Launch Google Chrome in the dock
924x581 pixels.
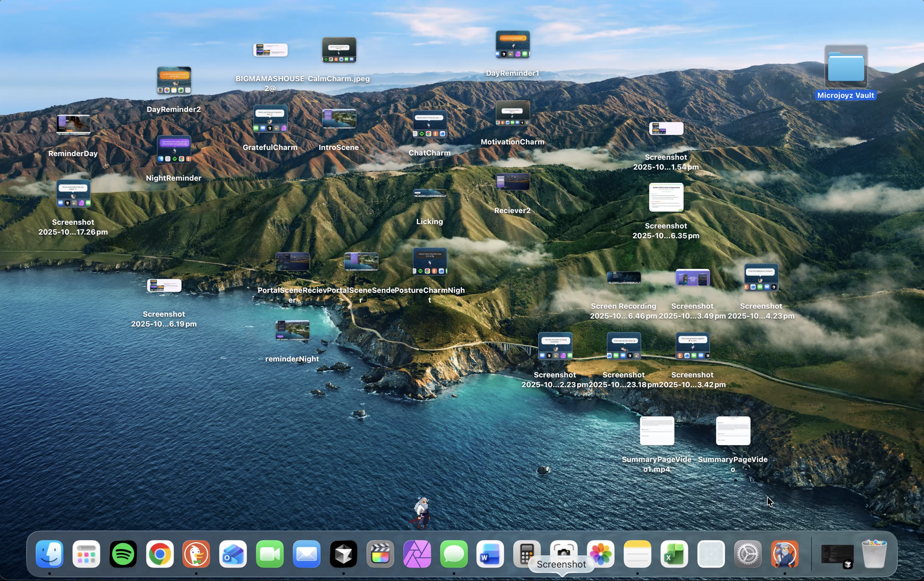pos(160,554)
